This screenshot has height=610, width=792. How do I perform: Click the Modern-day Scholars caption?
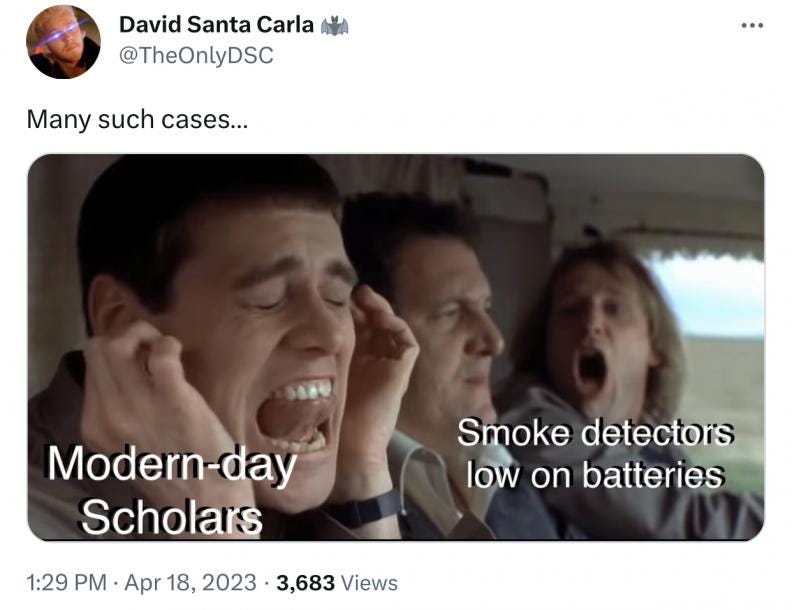[172, 489]
